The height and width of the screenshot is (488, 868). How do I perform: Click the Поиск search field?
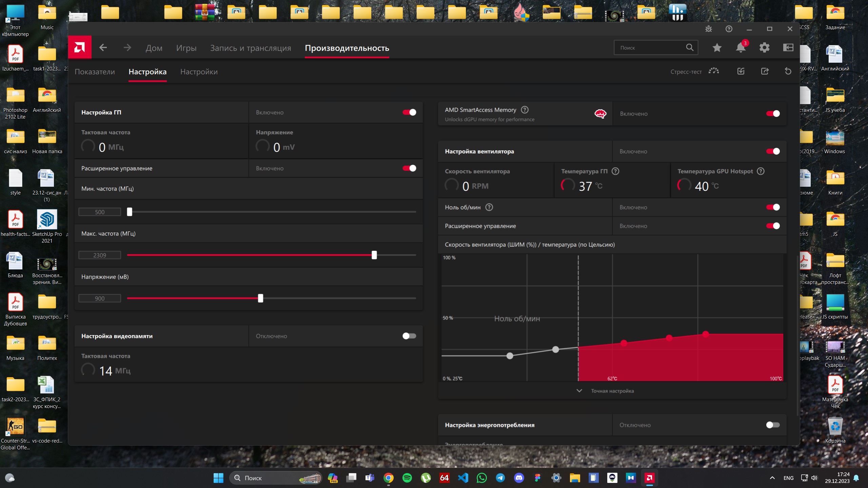649,48
